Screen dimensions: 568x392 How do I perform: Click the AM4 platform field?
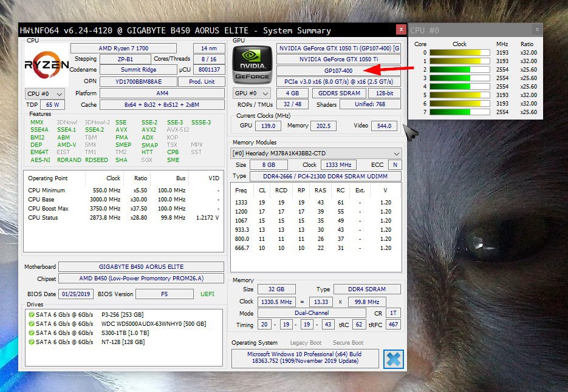point(162,93)
